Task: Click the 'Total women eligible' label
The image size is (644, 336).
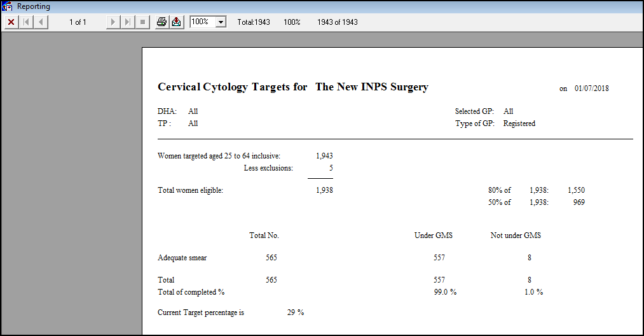Action: coord(190,190)
